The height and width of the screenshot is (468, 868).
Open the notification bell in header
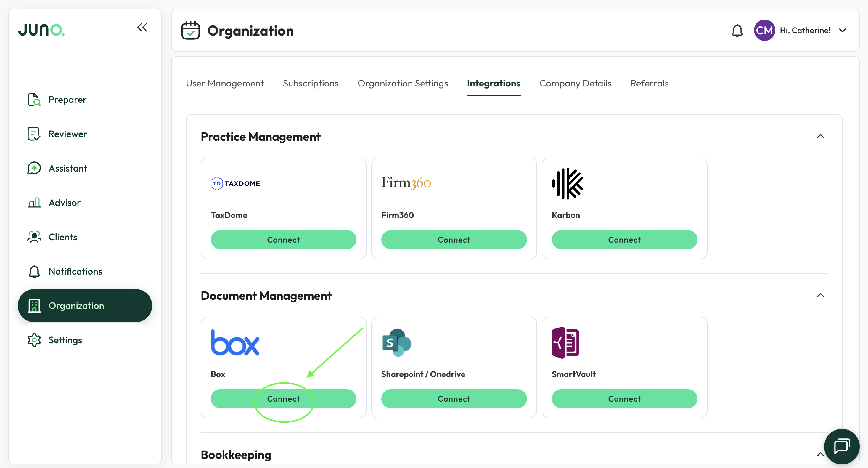(737, 30)
